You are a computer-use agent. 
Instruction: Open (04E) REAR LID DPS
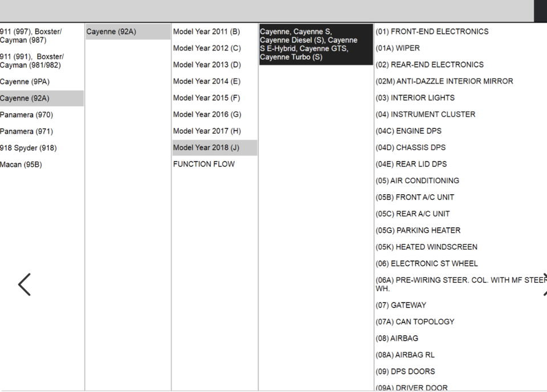coord(411,164)
